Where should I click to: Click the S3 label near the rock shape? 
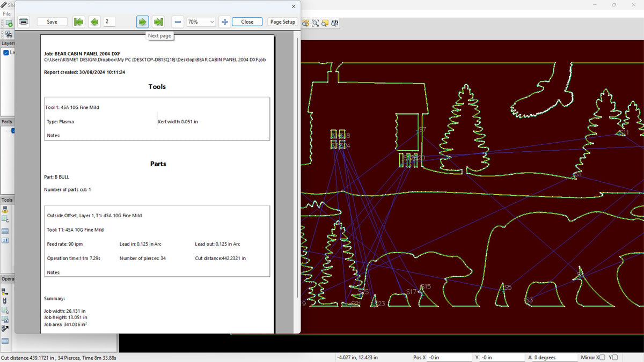(529, 300)
